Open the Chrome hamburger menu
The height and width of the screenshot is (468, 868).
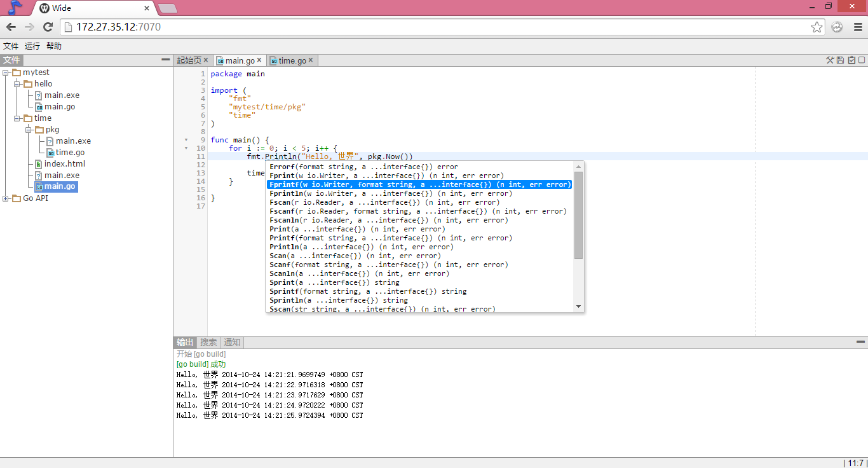point(857,27)
